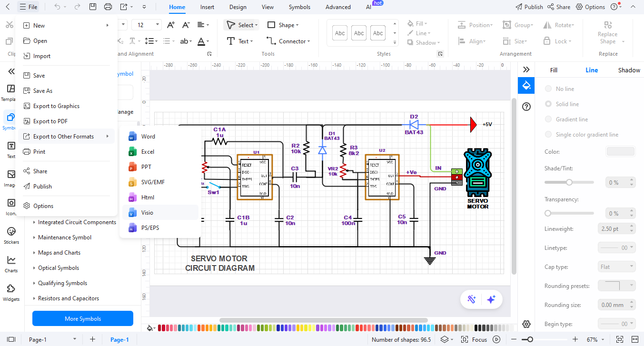
Task: Click the fit page icon in status bar
Action: click(619, 339)
